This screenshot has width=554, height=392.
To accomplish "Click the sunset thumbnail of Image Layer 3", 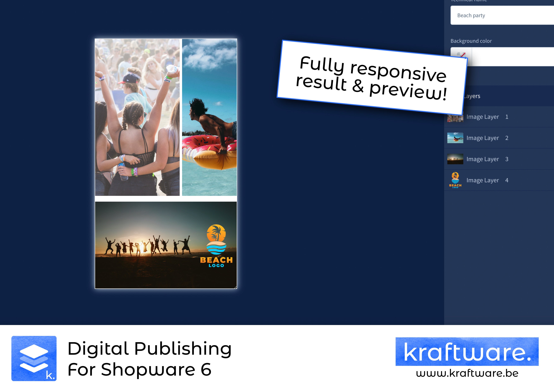I will [x=455, y=159].
